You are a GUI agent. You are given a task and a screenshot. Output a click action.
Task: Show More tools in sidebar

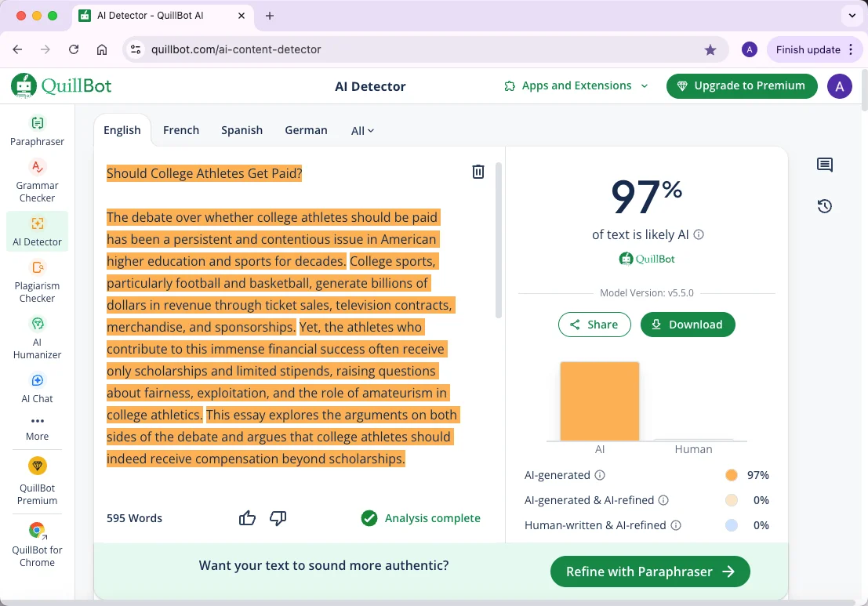click(37, 429)
